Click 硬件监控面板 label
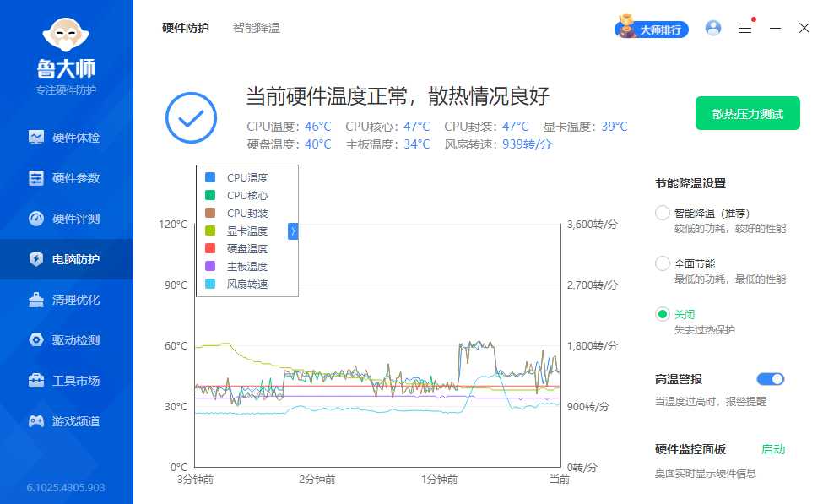This screenshot has width=823, height=504. (690, 449)
